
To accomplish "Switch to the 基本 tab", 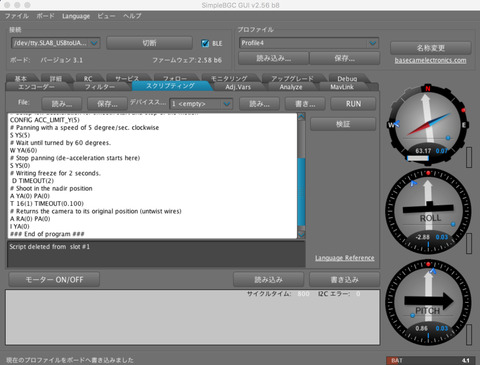I will pos(21,78).
